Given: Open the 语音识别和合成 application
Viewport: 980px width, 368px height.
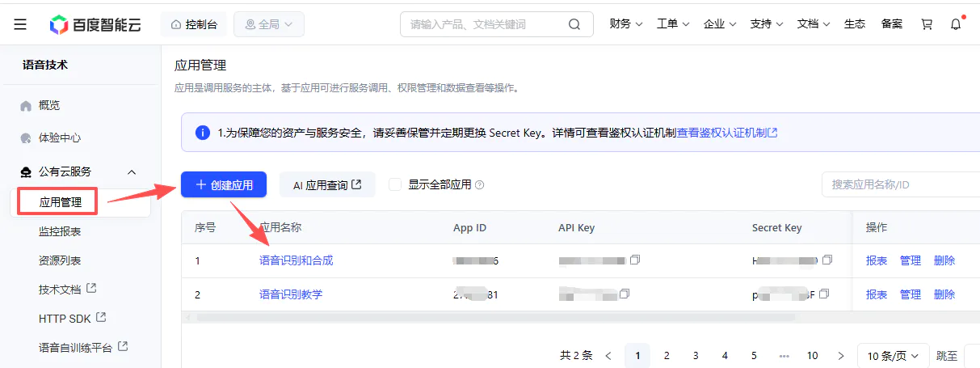Looking at the screenshot, I should [x=296, y=260].
